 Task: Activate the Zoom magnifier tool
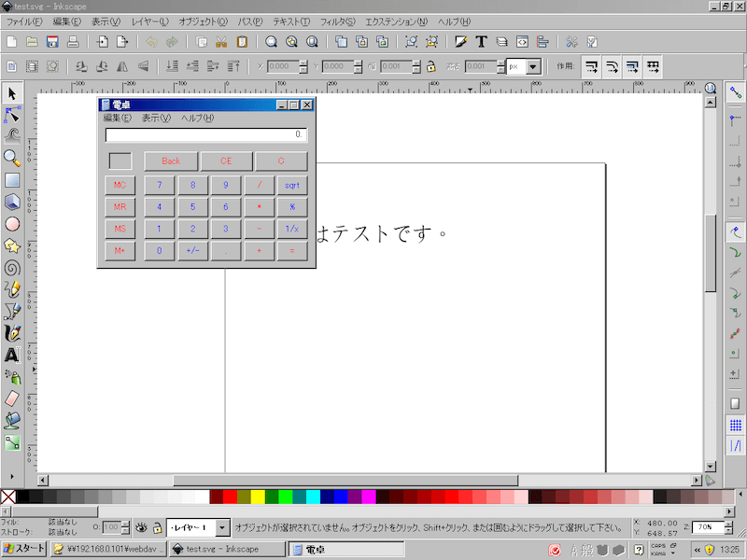click(12, 158)
